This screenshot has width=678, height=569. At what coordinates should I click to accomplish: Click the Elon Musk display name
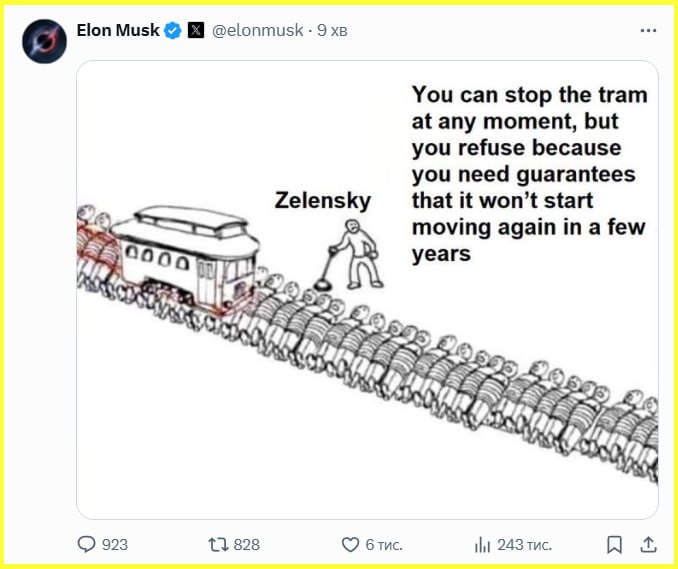(118, 31)
